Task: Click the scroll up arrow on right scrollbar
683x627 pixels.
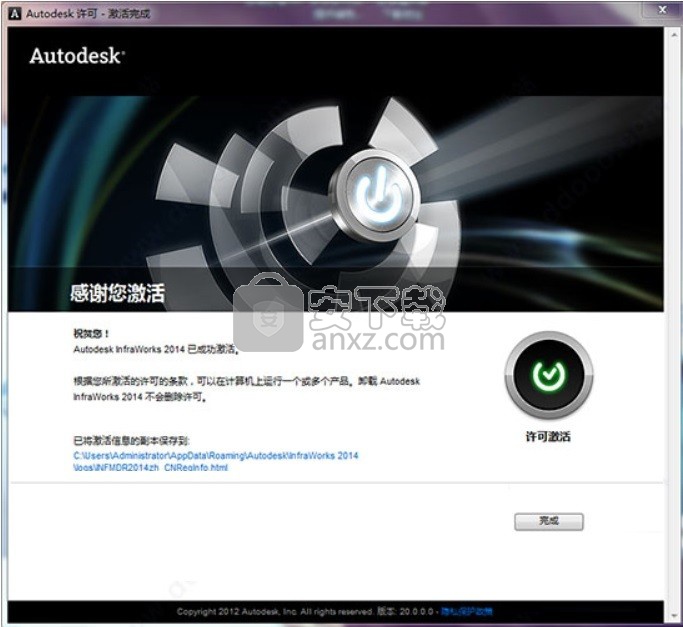Action: coord(673,35)
